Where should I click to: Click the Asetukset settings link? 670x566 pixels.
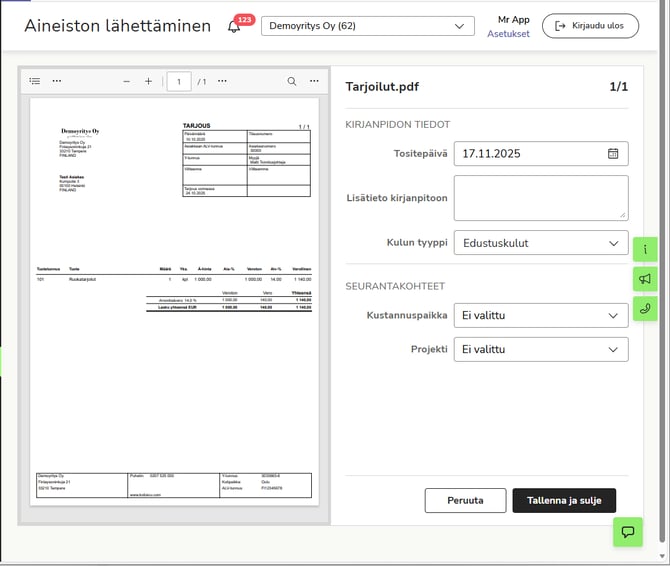(508, 34)
